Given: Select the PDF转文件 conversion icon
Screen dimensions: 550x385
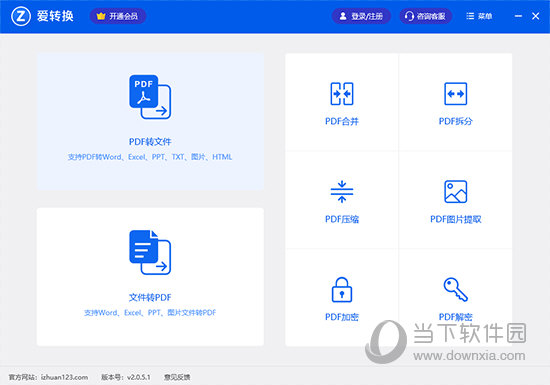Looking at the screenshot, I should click(150, 97).
